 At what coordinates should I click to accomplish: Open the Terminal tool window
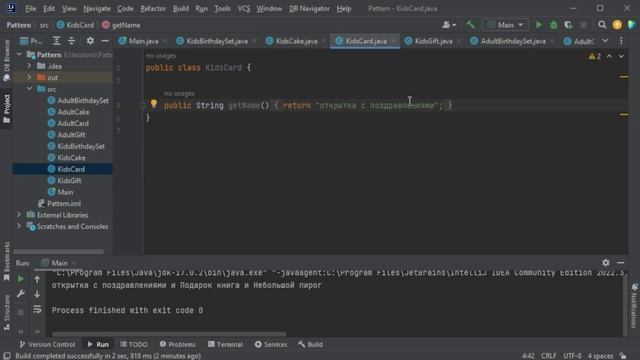[225, 344]
